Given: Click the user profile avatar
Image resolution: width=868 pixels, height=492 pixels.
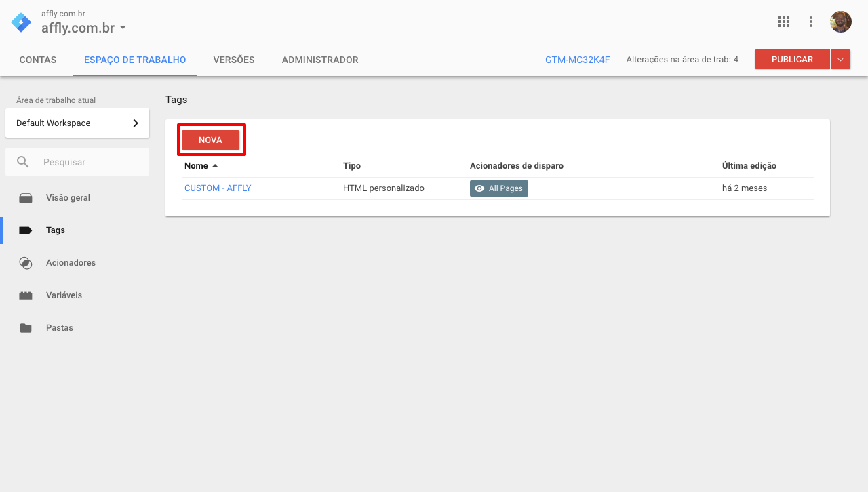Looking at the screenshot, I should point(841,22).
